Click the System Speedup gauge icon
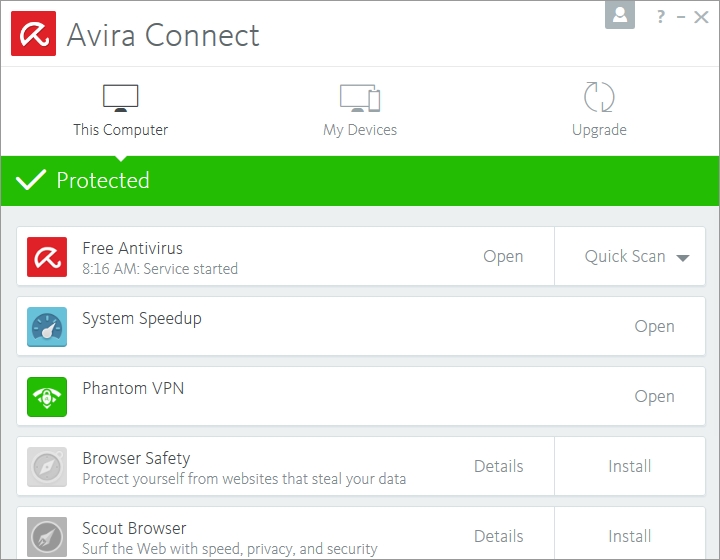720x560 pixels. tap(47, 327)
